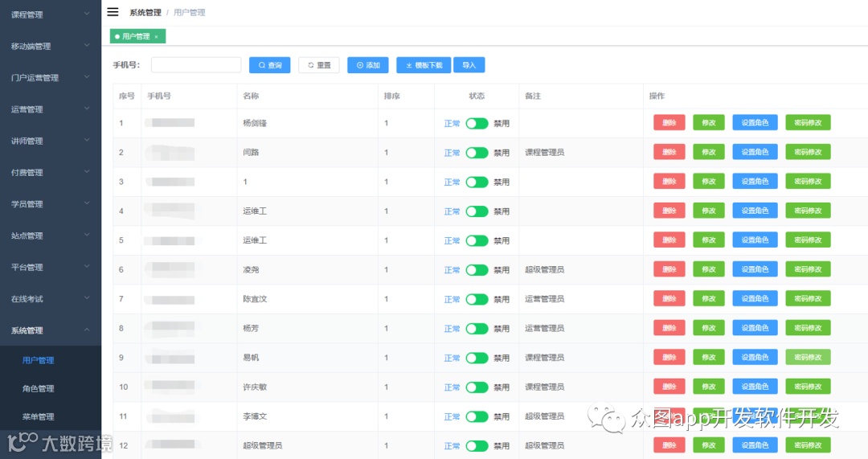Click the 查询 search button

pyautogui.click(x=269, y=65)
